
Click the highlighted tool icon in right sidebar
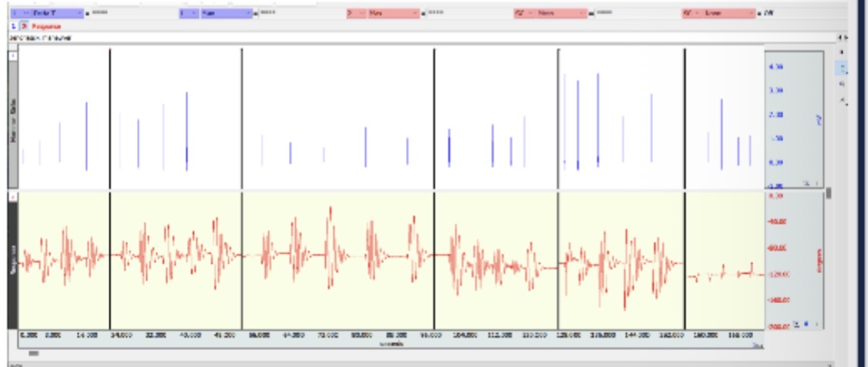click(x=841, y=68)
